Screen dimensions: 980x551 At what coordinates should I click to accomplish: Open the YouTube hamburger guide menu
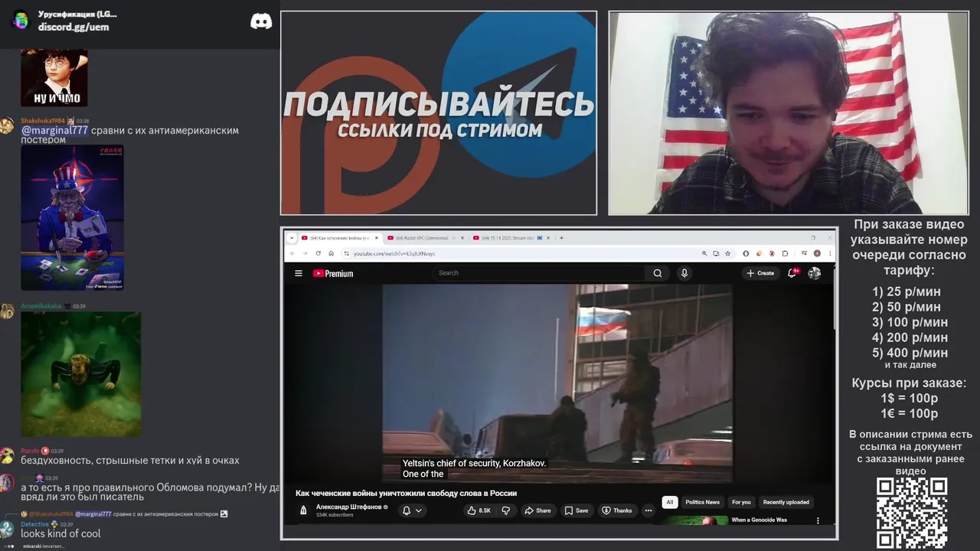(x=299, y=273)
